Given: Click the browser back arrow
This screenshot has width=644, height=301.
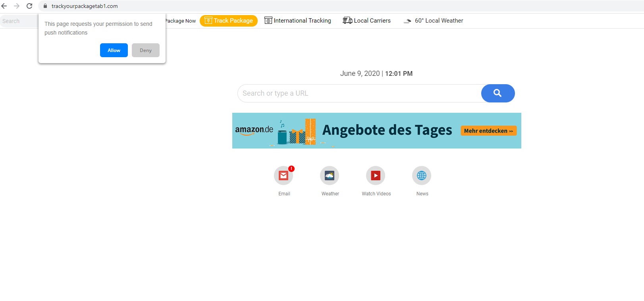Looking at the screenshot, I should pos(4,6).
